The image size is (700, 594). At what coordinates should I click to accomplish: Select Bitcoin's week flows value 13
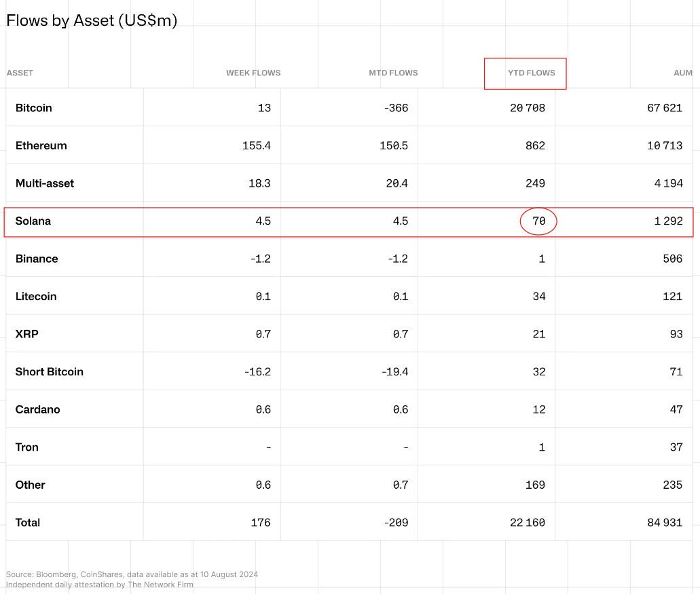point(264,108)
